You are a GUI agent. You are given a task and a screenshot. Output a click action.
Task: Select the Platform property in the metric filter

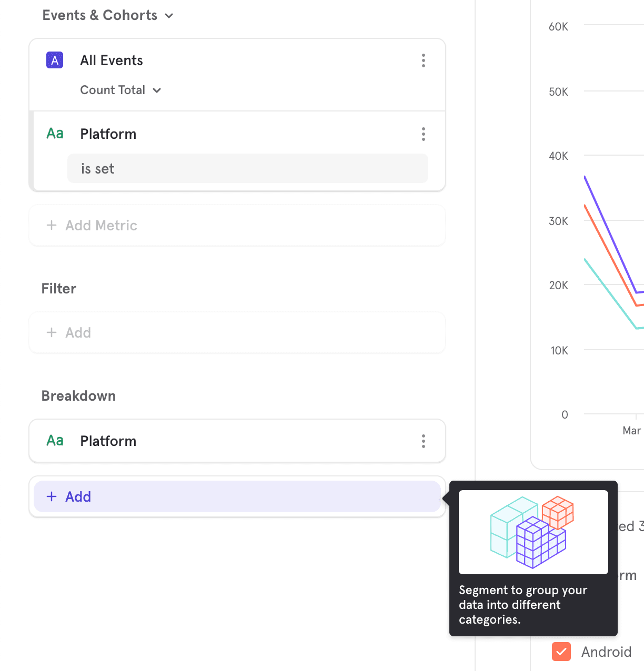(x=108, y=134)
